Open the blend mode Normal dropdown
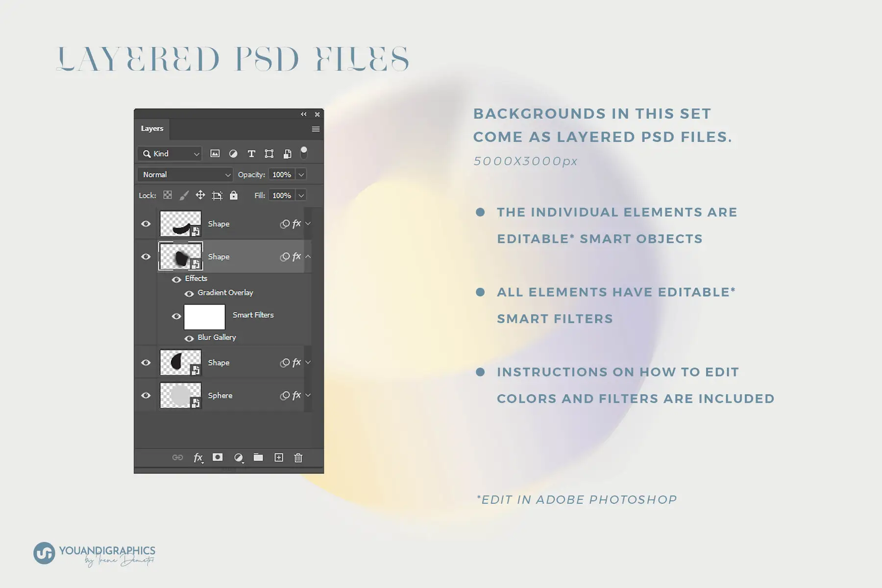The image size is (882, 588). click(x=185, y=174)
